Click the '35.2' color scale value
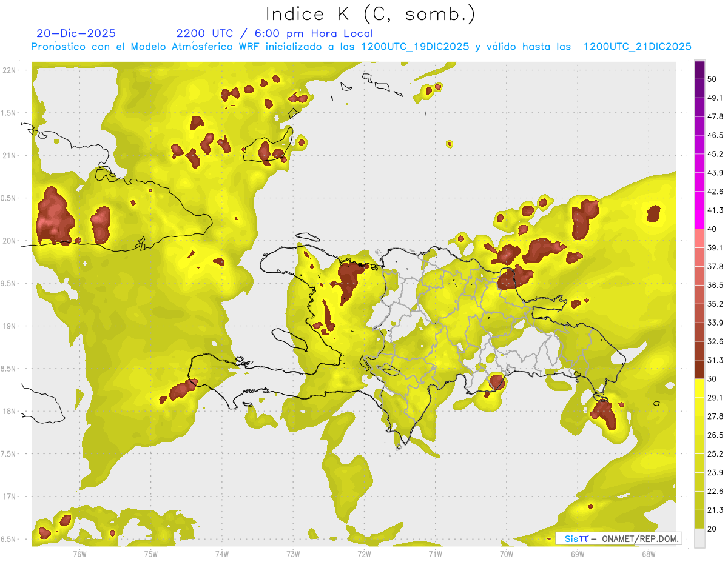The image size is (728, 562). (716, 304)
